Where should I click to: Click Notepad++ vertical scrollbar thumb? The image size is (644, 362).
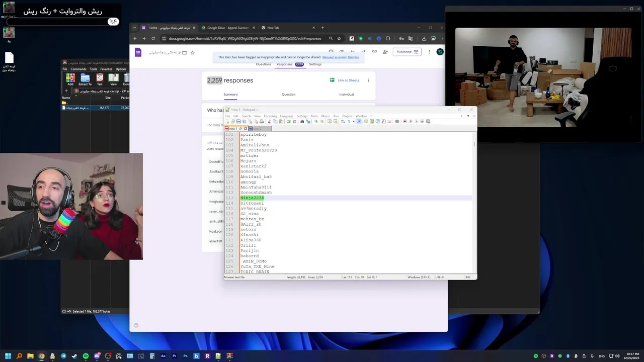click(474, 144)
